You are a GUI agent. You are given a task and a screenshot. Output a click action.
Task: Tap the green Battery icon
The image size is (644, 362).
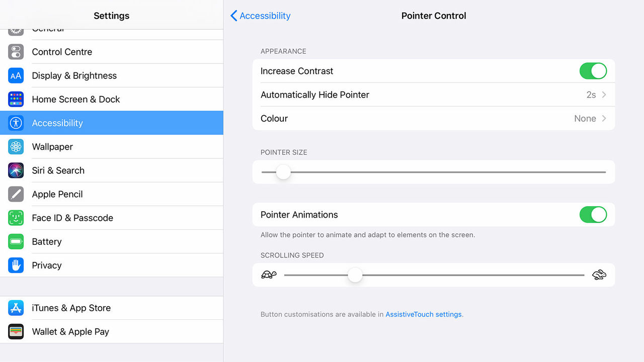pyautogui.click(x=16, y=241)
